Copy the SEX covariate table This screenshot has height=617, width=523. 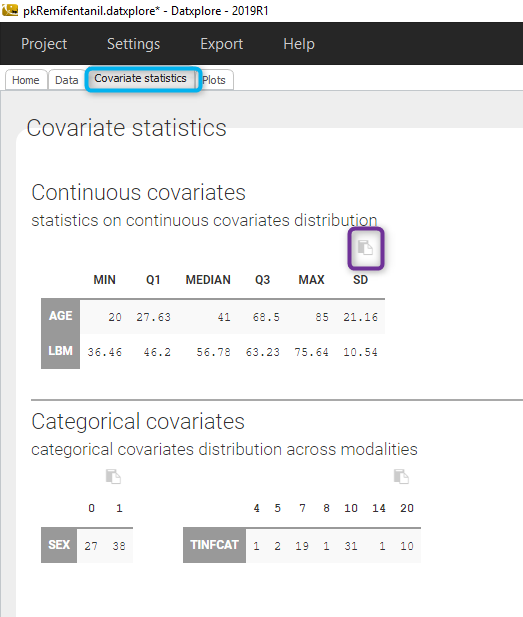click(113, 477)
